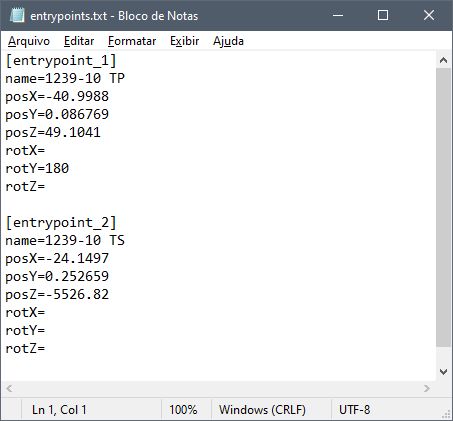Click the horizontal scrollbar right arrow
The height and width of the screenshot is (421, 453).
(427, 388)
